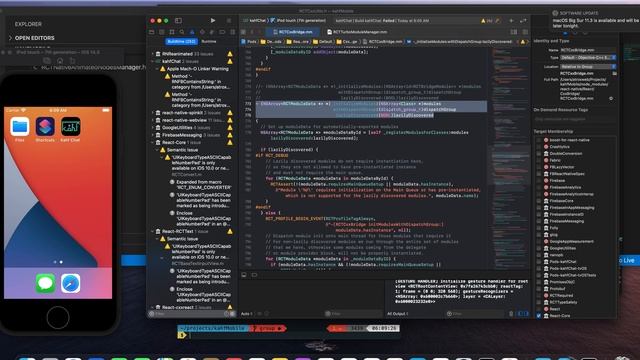
Task: Check the Fabric target membership box
Action: point(538,160)
